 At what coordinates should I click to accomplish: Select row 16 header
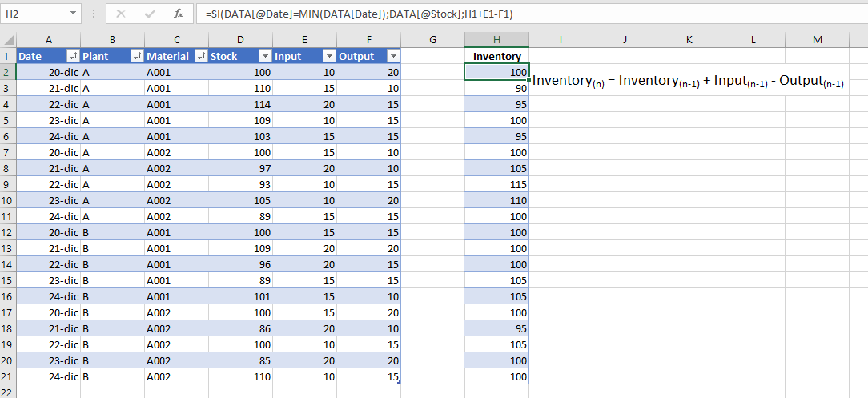click(8, 297)
